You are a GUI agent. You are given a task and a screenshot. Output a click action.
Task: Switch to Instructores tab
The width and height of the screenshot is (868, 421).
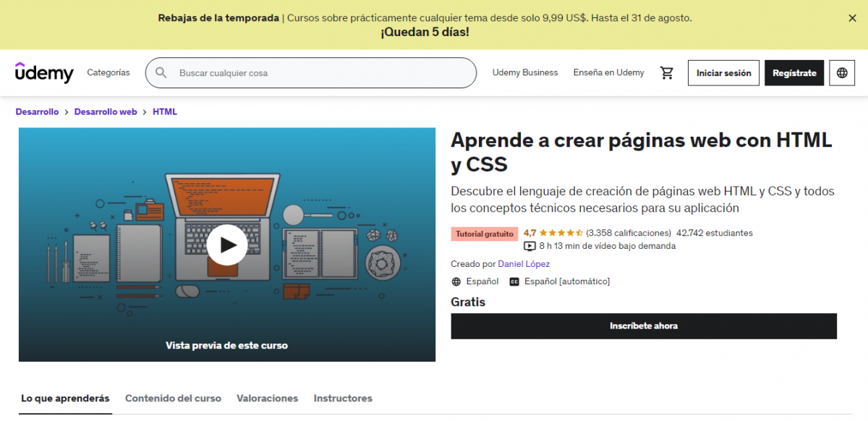point(343,399)
